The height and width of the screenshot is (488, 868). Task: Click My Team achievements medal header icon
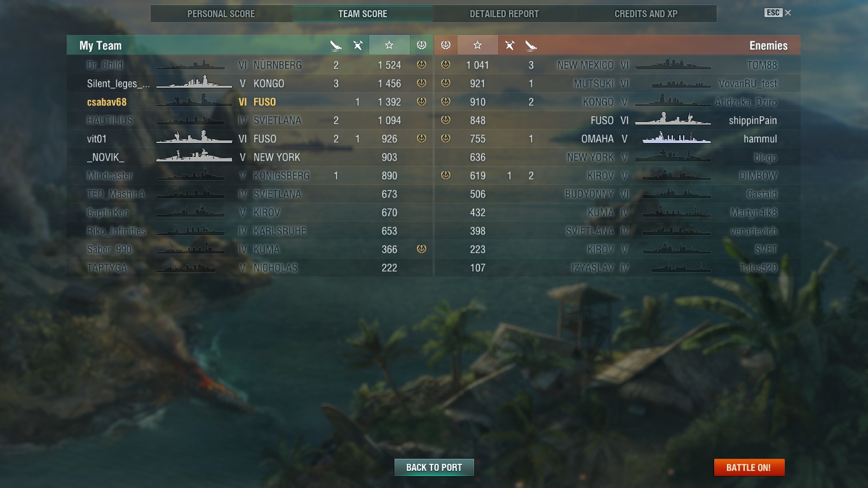(x=421, y=45)
